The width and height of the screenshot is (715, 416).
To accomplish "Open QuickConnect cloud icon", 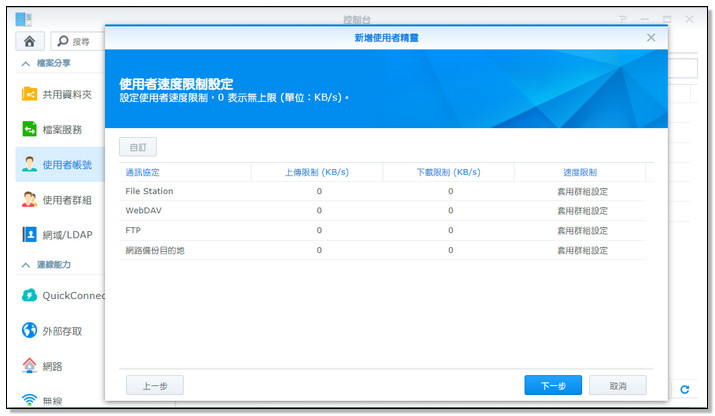I will pyautogui.click(x=30, y=295).
